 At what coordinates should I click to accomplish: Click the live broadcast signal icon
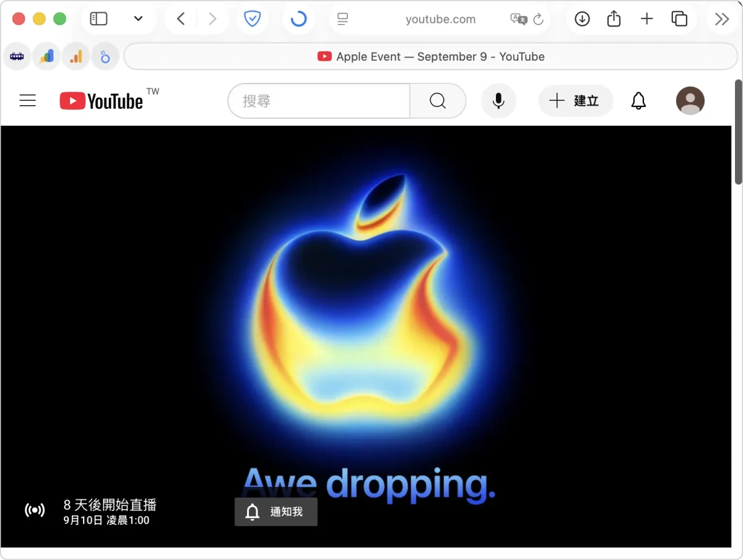coord(35,510)
